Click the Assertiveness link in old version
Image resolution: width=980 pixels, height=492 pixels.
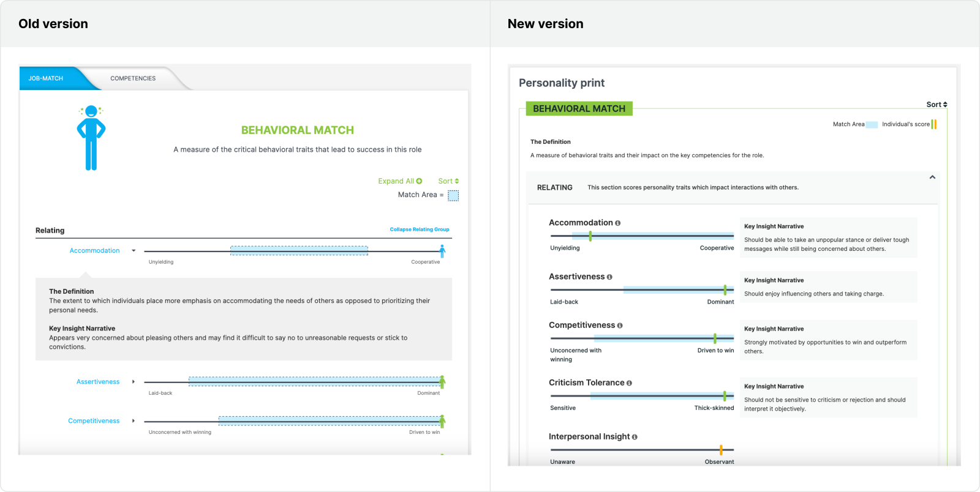98,382
